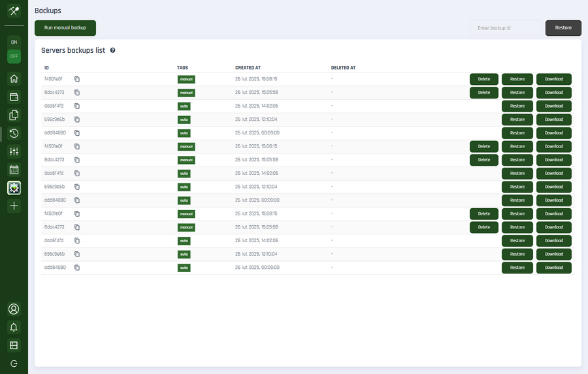Click the logout icon at sidebar bottom
Screen dimensions: 588x374
click(x=14, y=363)
